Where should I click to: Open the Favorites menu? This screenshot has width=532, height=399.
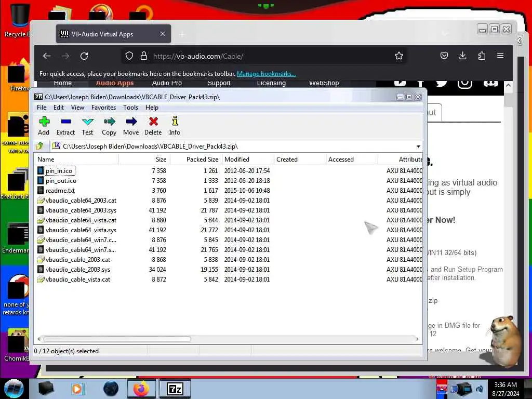103,108
